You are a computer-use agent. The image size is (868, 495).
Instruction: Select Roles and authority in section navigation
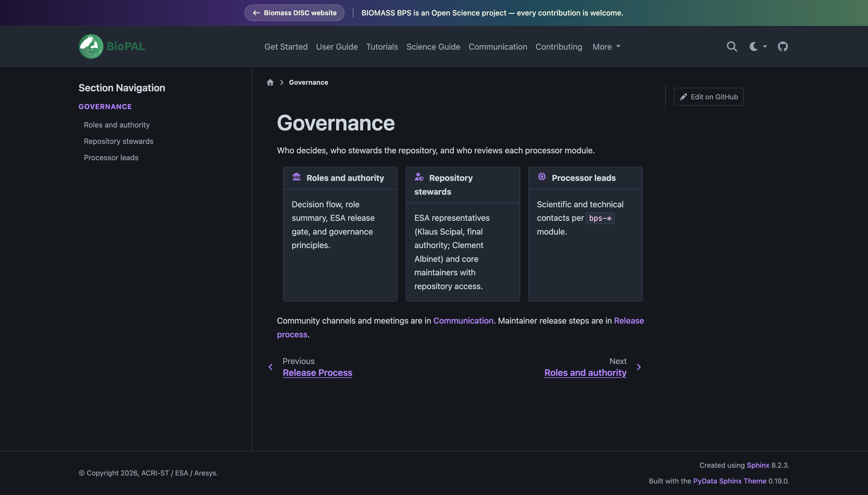[117, 125]
